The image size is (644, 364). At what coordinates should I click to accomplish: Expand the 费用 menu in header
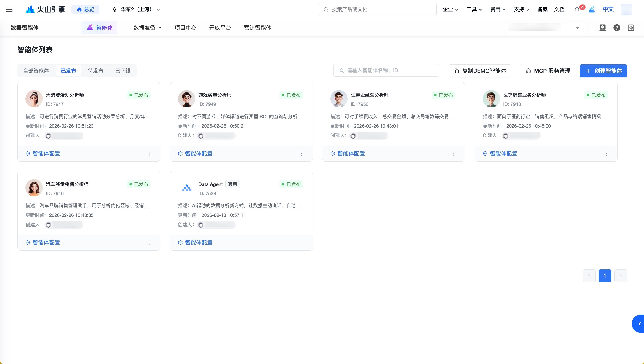click(498, 9)
